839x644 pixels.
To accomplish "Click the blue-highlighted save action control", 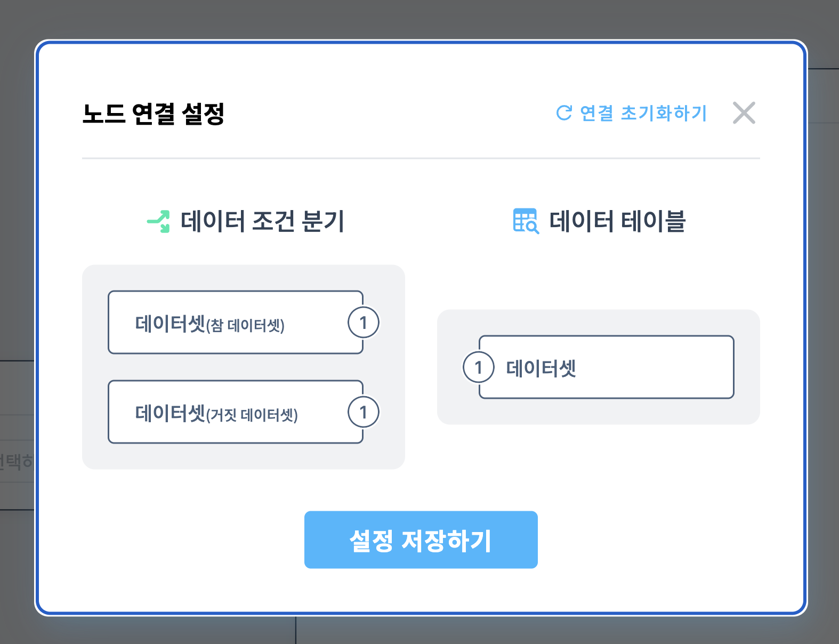I will 421,540.
